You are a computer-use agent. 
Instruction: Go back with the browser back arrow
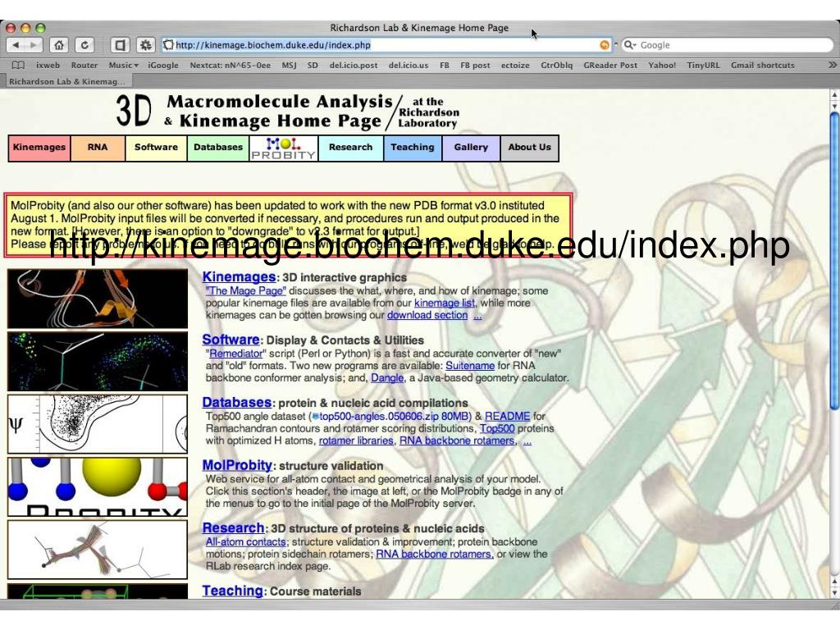(16, 45)
